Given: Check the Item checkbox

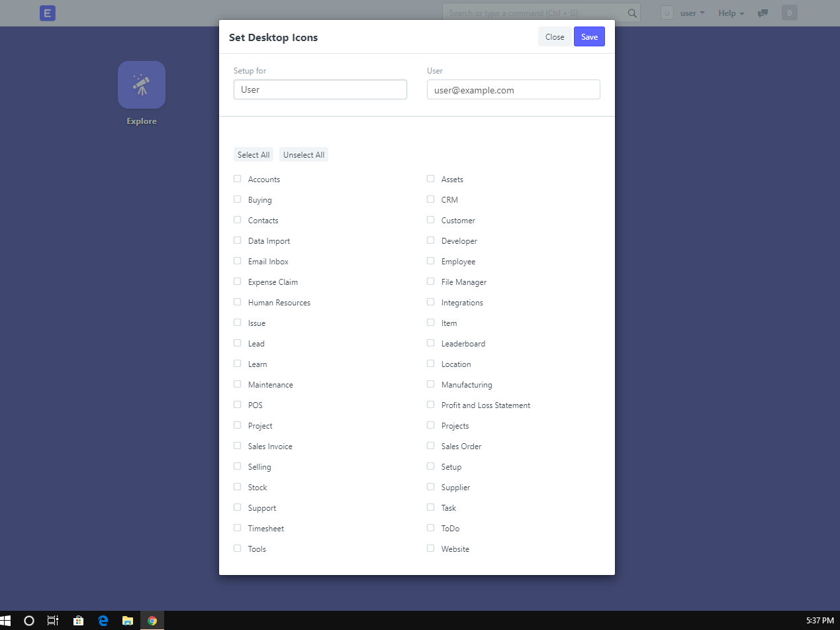Looking at the screenshot, I should tap(431, 323).
